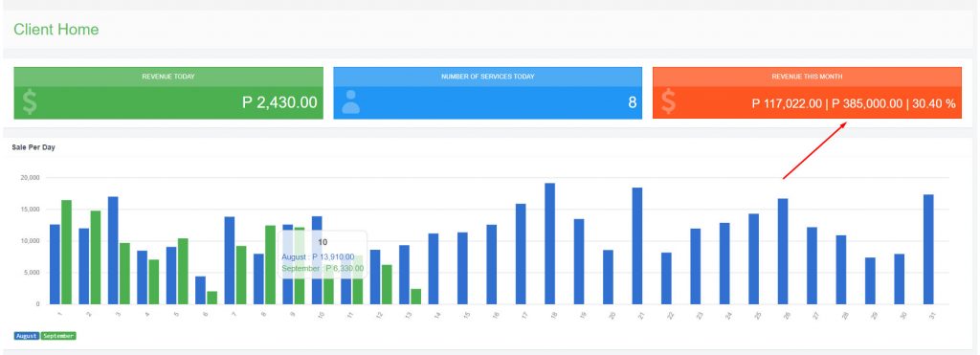980x355 pixels.
Task: Open the Number of Services Today card
Action: point(487,93)
